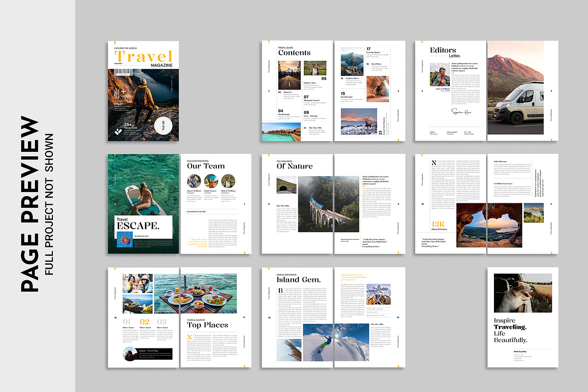This screenshot has width=588, height=392.
Task: Open the dog in car window photo
Action: pyautogui.click(x=523, y=293)
